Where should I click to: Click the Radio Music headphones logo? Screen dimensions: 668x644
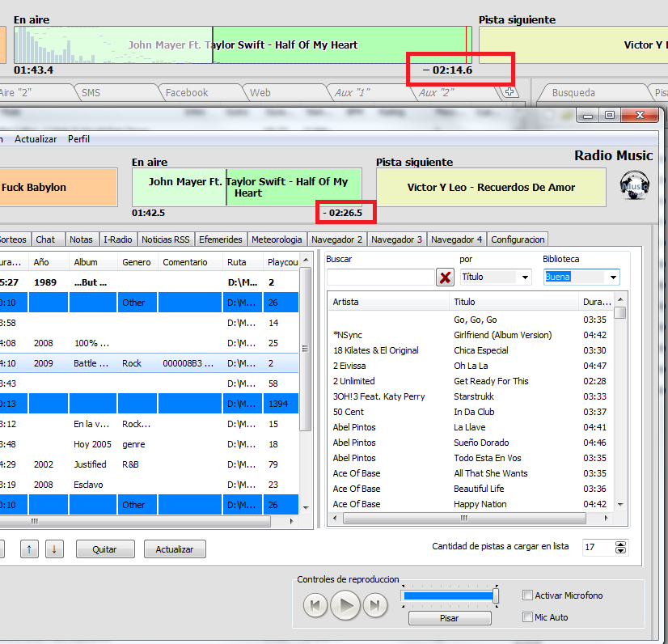634,184
